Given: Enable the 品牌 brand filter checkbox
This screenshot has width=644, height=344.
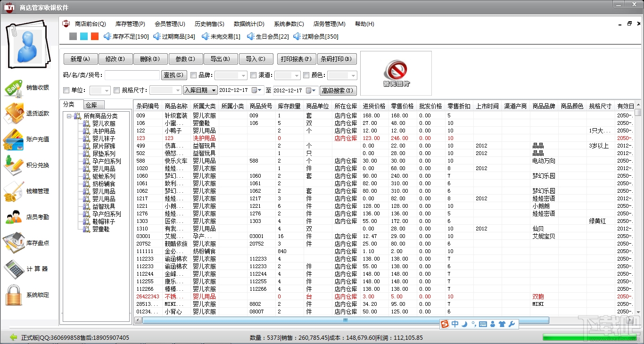Looking at the screenshot, I should pyautogui.click(x=193, y=75).
